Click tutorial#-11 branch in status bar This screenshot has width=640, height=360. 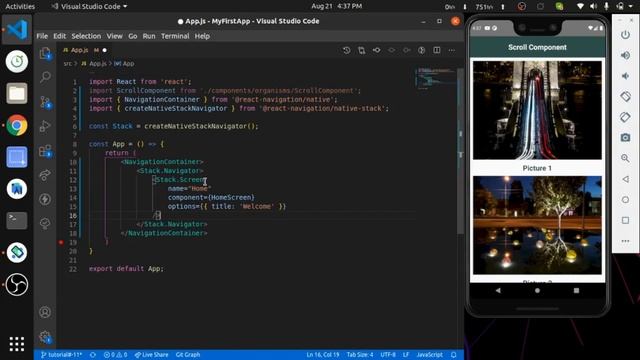62,355
